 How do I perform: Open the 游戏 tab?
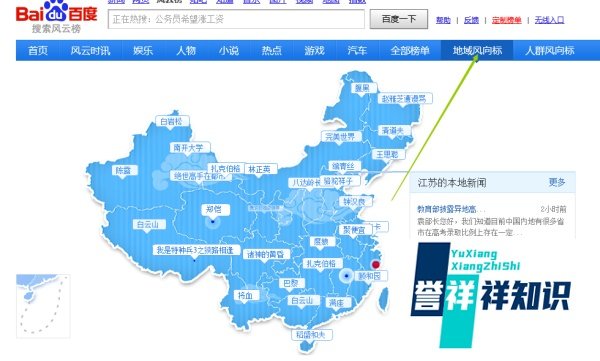315,51
